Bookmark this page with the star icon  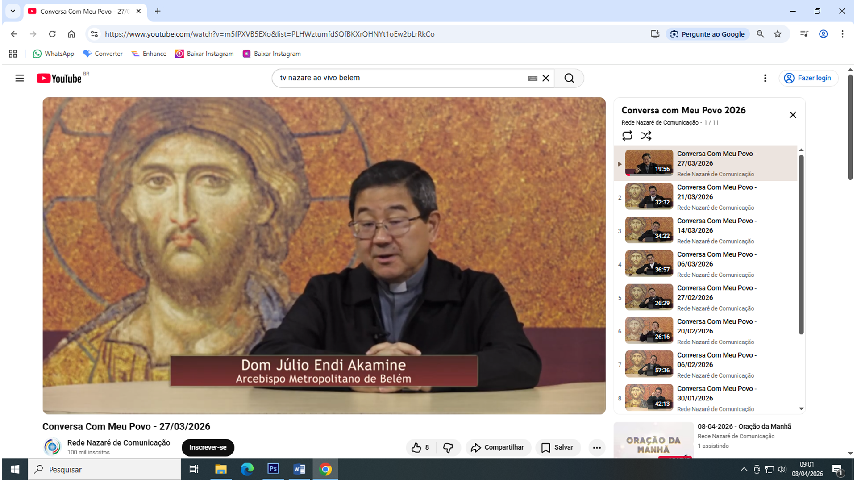pos(778,34)
